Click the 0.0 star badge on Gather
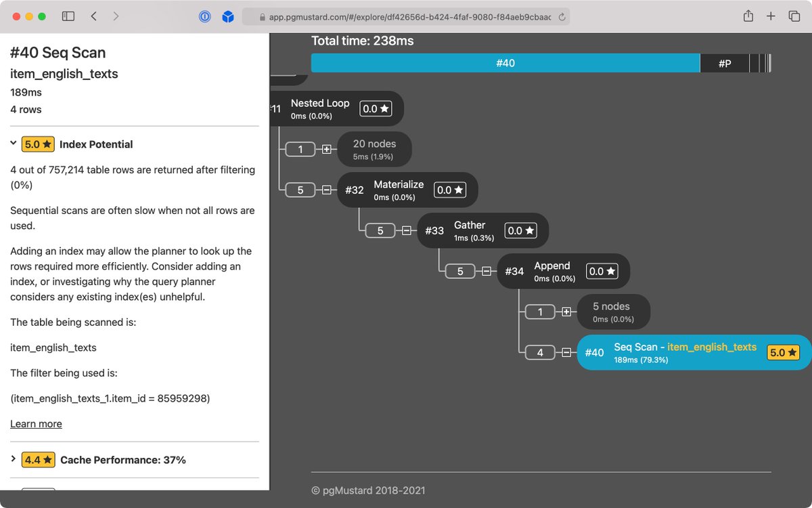The image size is (812, 508). coord(520,230)
